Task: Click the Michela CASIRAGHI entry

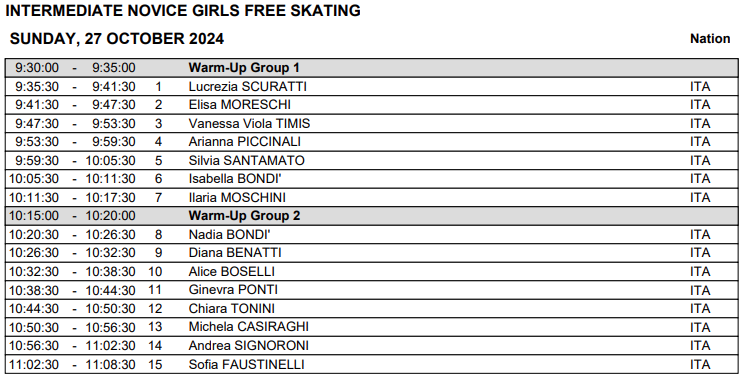Action: [248, 327]
